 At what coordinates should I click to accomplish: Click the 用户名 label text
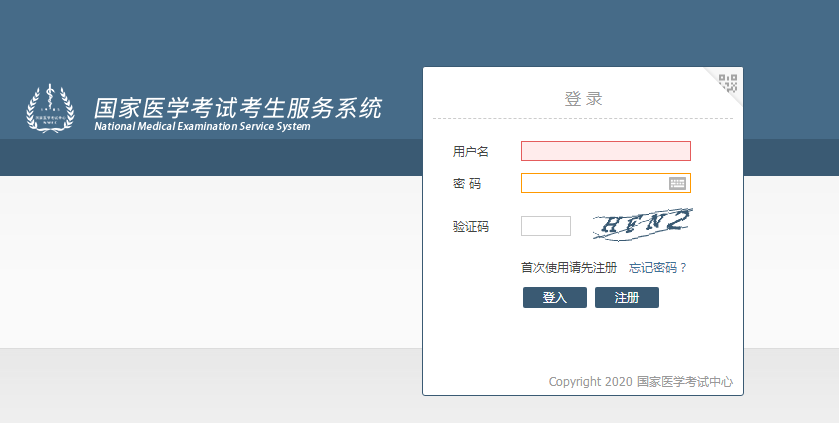click(x=470, y=152)
